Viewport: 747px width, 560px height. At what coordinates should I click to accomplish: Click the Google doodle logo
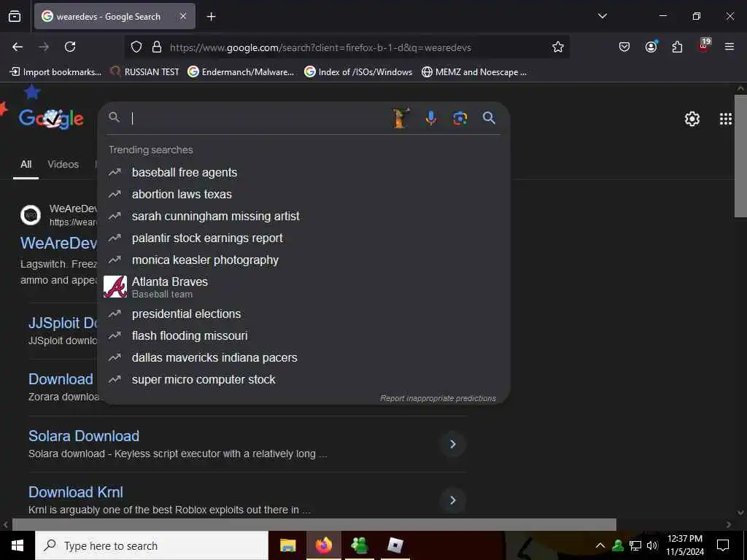click(x=51, y=118)
